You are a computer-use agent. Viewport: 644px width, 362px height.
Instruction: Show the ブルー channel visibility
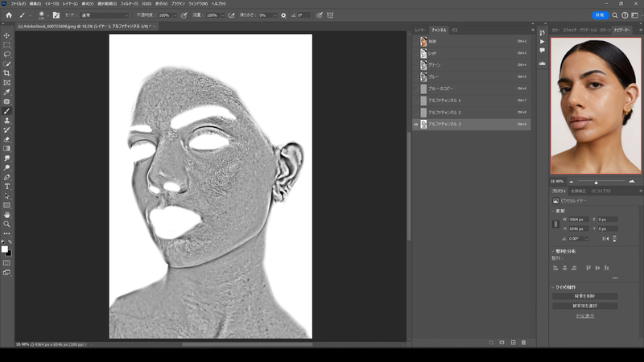coord(415,76)
